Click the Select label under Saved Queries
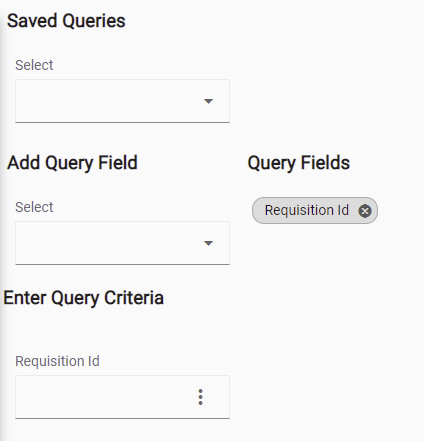Image resolution: width=424 pixels, height=441 pixels. click(x=34, y=65)
